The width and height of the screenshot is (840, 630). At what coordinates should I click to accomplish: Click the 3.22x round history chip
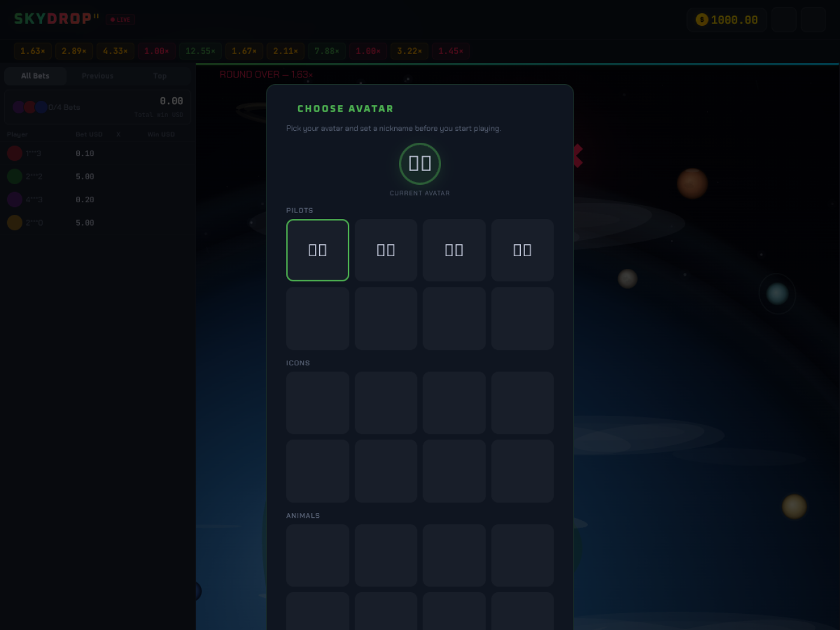[409, 51]
